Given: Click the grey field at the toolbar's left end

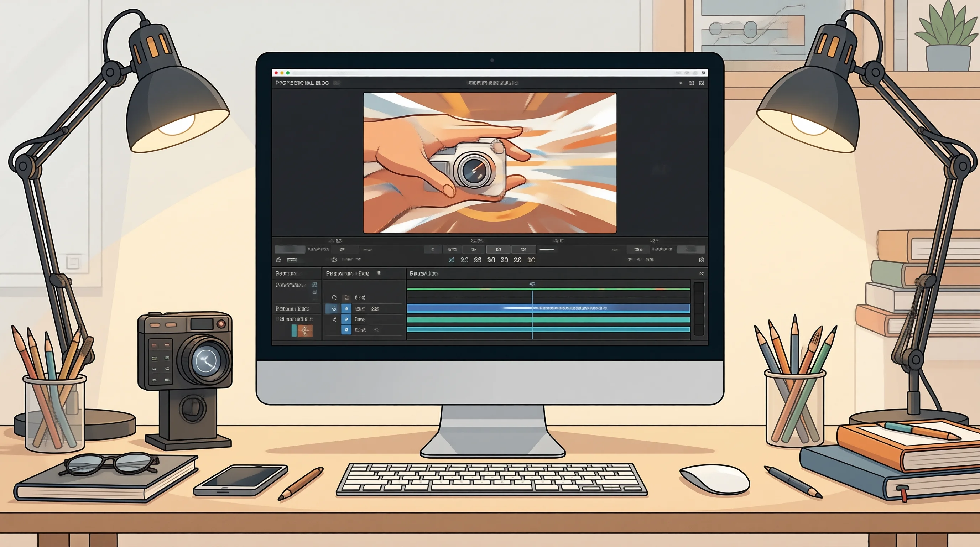Looking at the screenshot, I should coord(290,250).
